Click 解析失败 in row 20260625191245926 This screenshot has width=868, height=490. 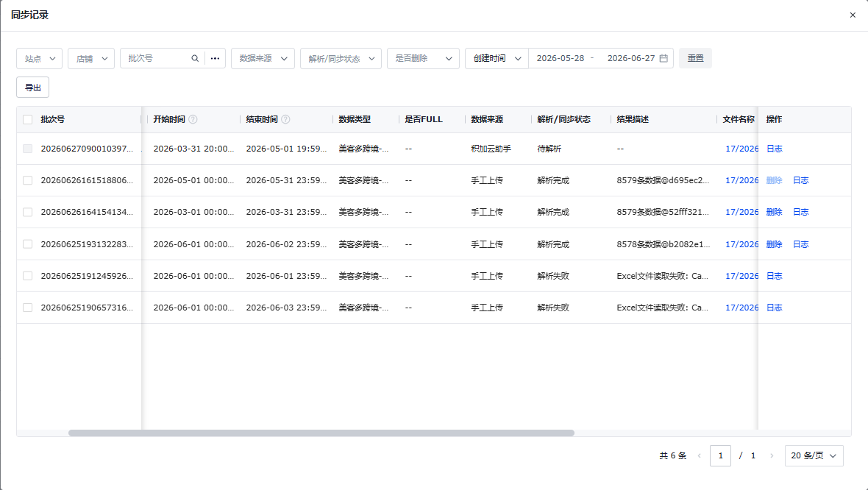553,276
